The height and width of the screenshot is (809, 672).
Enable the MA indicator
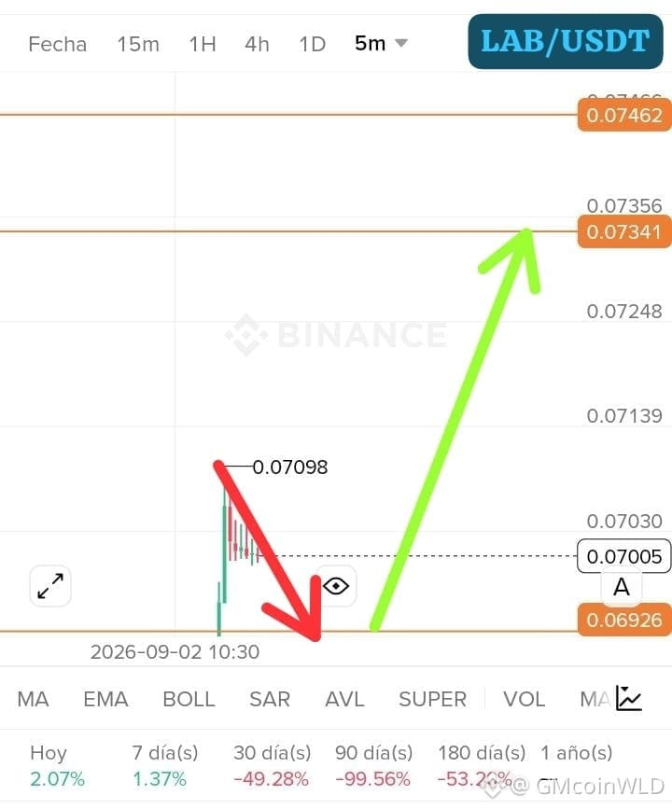(x=33, y=699)
